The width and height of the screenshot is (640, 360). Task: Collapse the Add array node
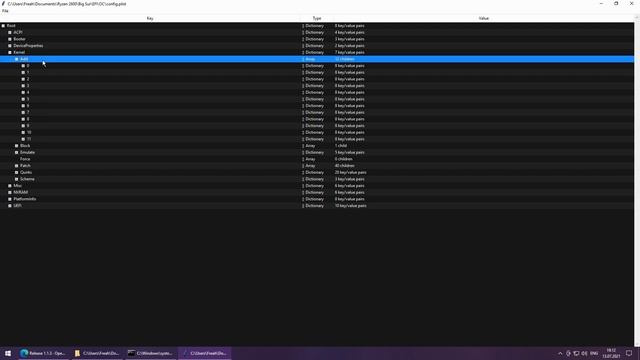pyautogui.click(x=17, y=59)
